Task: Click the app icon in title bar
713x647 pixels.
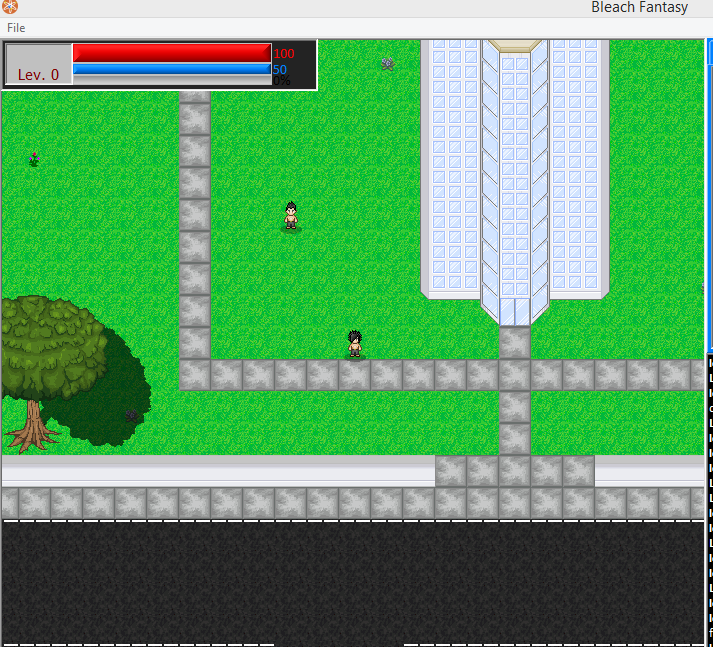Action: pos(9,6)
